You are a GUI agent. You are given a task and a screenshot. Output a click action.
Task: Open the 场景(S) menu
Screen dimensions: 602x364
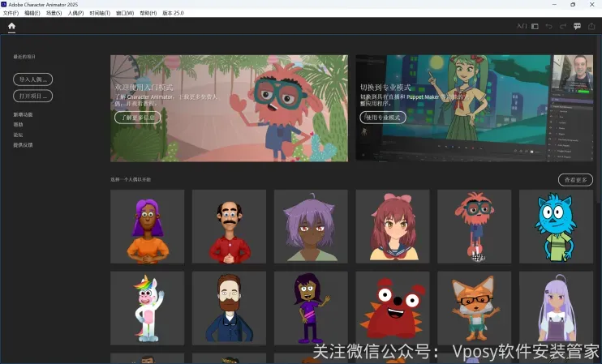click(54, 13)
